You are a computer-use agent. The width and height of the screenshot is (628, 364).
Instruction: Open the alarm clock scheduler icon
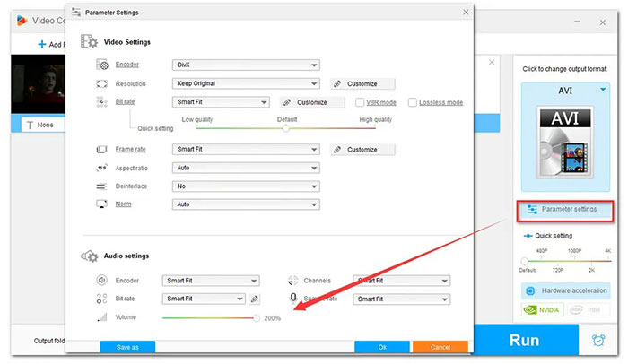tap(598, 341)
